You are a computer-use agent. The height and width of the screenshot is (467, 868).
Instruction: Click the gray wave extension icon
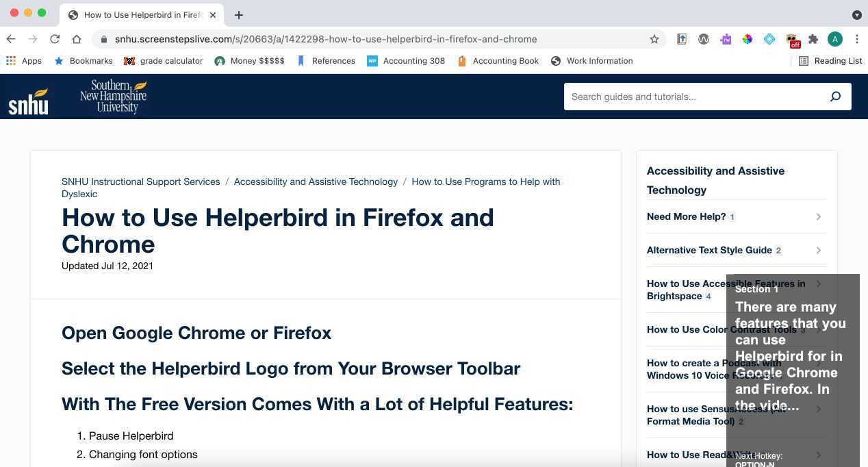click(x=704, y=39)
